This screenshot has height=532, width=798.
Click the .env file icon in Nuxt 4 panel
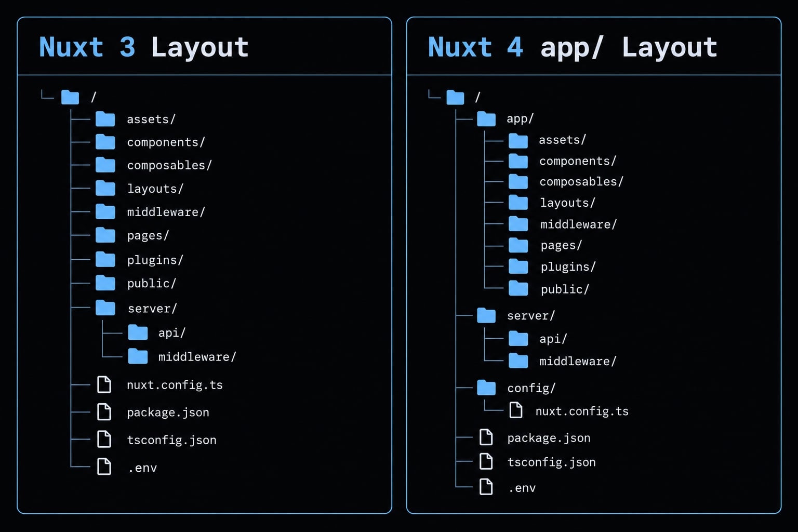486,487
